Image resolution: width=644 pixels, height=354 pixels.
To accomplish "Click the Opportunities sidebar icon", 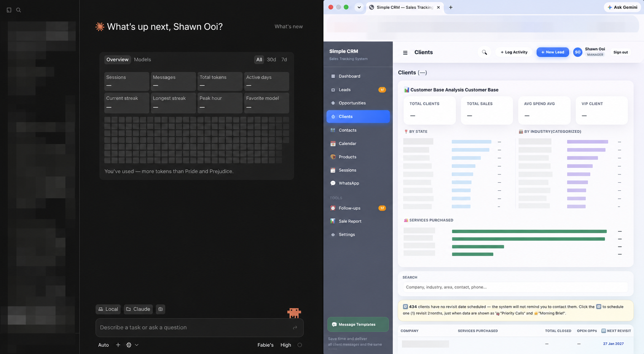I will (333, 103).
